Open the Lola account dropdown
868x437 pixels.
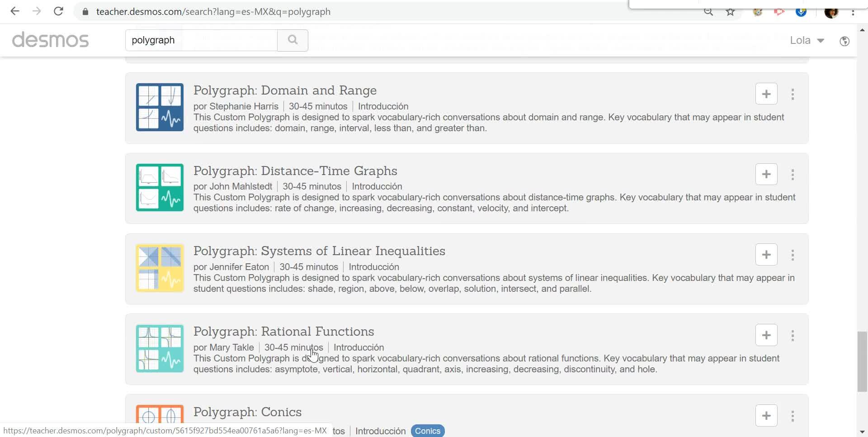(807, 40)
